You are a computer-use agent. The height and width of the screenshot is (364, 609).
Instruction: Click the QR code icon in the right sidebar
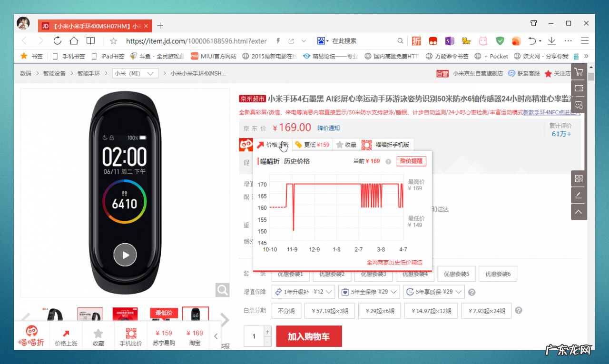(579, 178)
